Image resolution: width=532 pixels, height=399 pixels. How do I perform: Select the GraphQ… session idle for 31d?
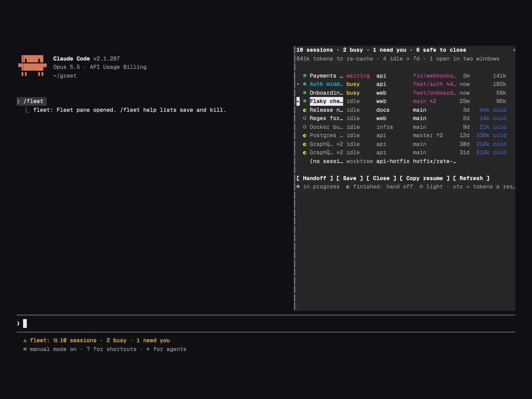326,153
